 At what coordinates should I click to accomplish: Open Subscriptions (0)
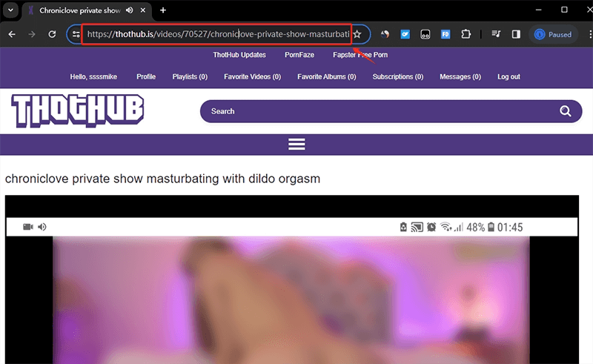point(398,77)
